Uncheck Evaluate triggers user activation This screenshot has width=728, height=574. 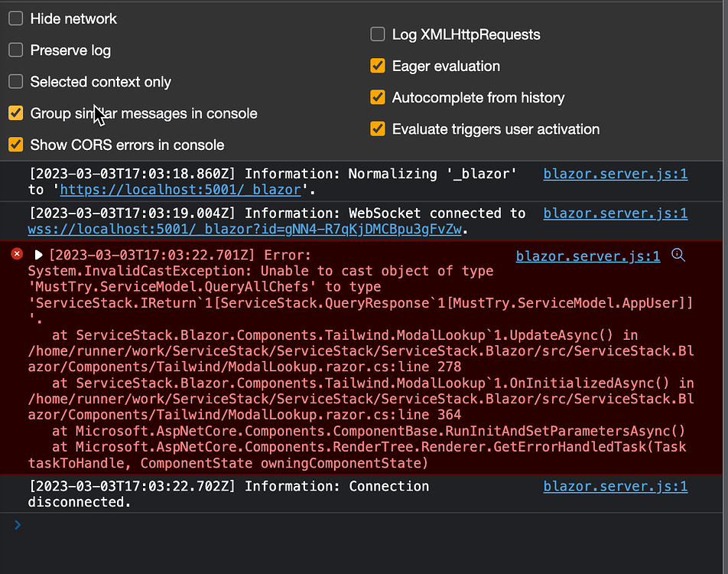[x=378, y=129]
